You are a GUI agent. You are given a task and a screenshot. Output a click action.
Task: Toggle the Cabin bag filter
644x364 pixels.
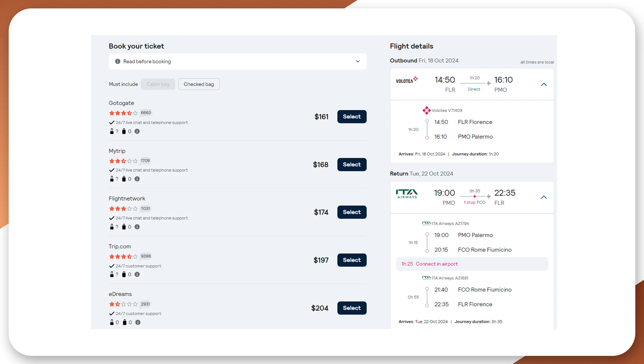158,84
